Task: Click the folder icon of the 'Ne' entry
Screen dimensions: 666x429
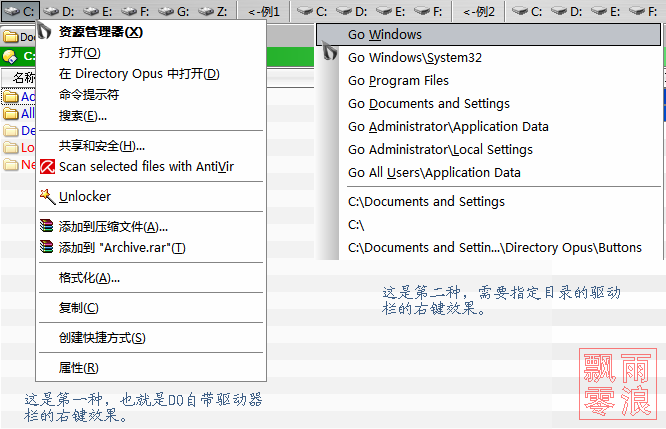Action: click(11, 164)
